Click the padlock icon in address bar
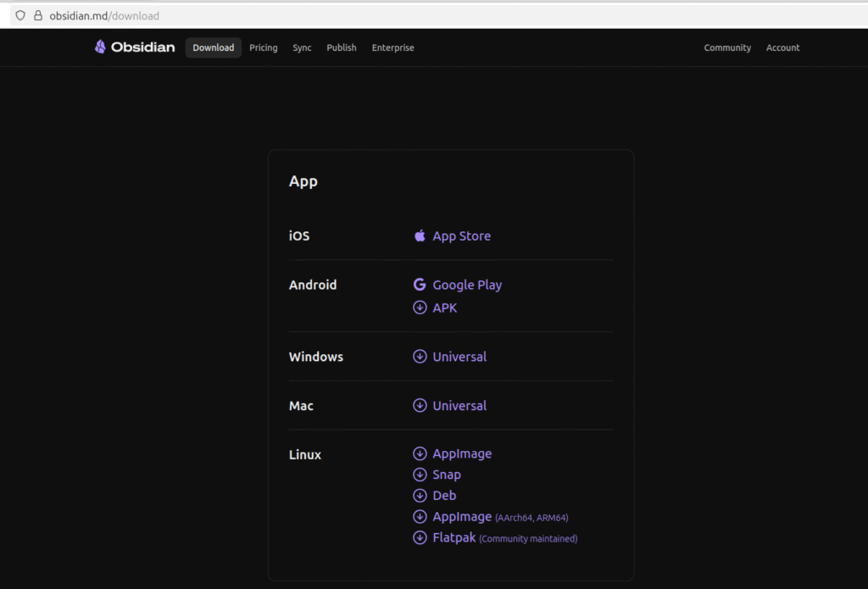 37,15
